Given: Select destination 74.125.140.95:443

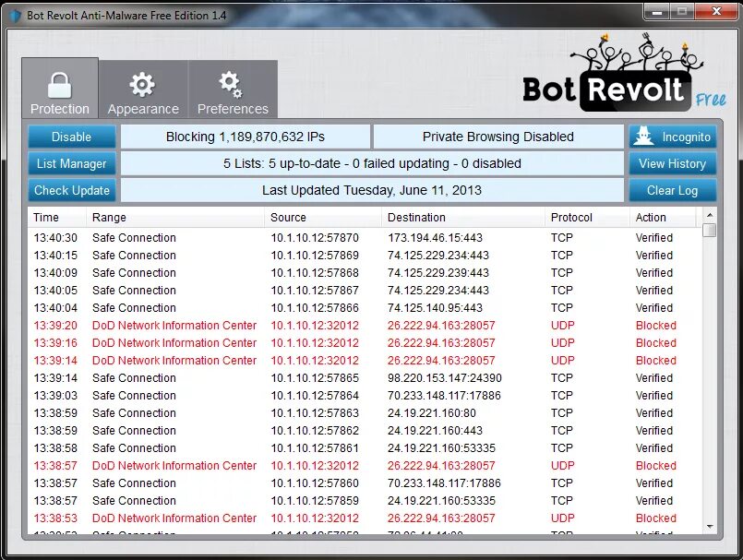Looking at the screenshot, I should coord(435,308).
